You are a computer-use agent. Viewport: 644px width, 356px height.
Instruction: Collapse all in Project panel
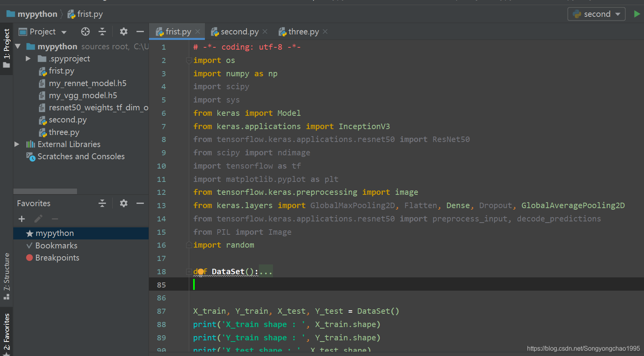[x=102, y=32]
